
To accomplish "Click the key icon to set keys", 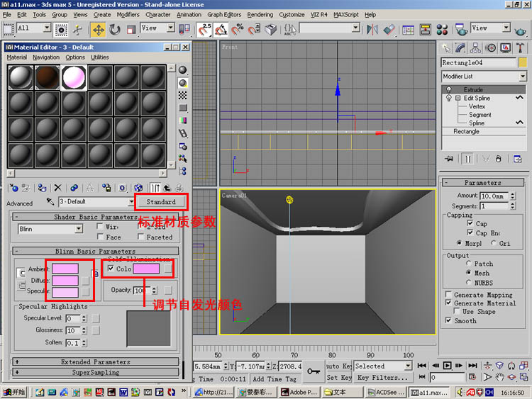I will click(x=313, y=371).
